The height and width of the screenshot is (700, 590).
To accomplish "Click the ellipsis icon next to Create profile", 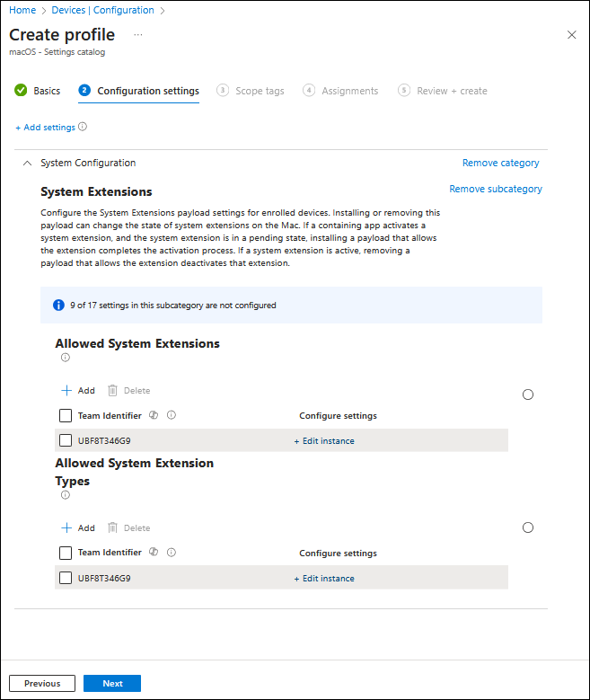I will 138,35.
